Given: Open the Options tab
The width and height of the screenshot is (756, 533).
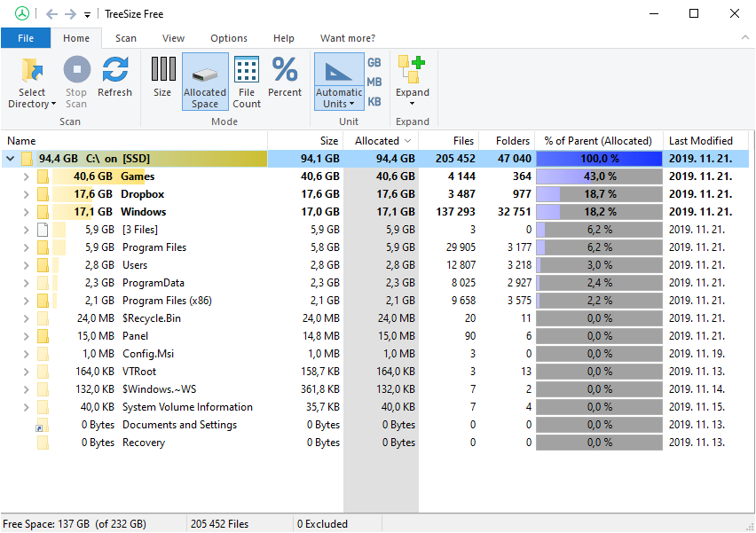Looking at the screenshot, I should [229, 38].
